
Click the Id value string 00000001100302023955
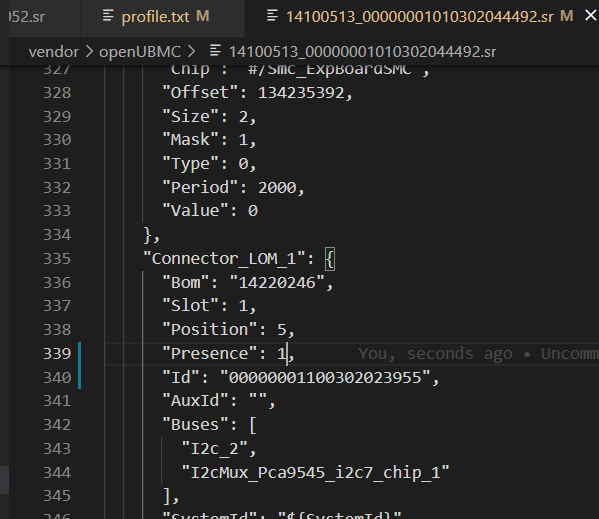pos(325,377)
